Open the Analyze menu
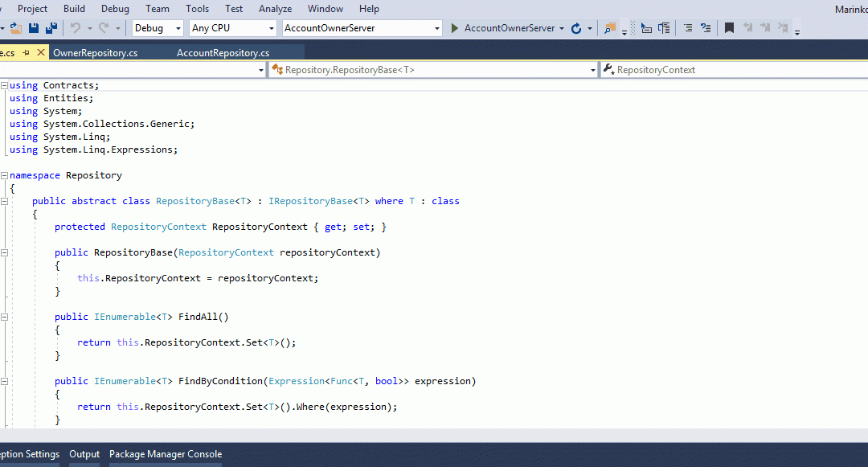Image resolution: width=868 pixels, height=467 pixels. pos(275,9)
